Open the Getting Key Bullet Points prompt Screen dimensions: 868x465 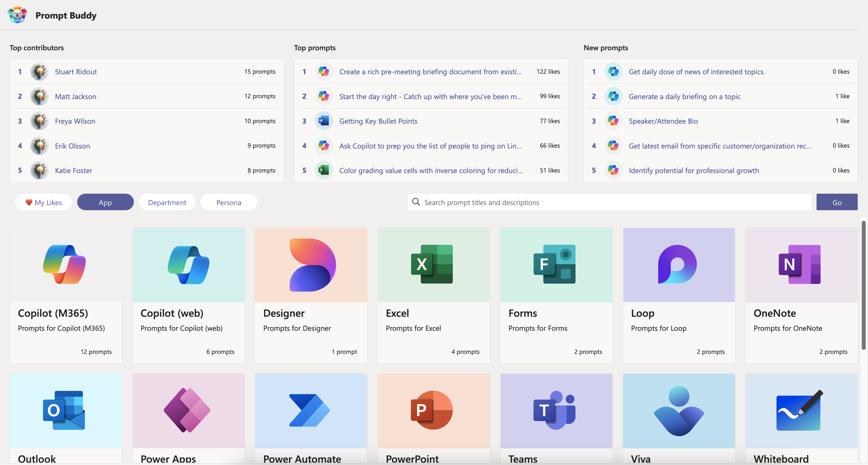coord(378,121)
